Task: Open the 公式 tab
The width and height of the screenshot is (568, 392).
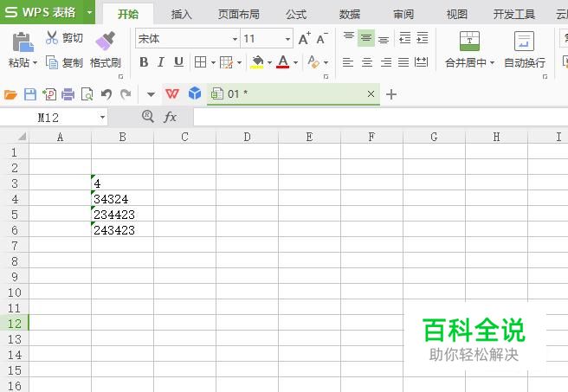Action: coord(296,14)
